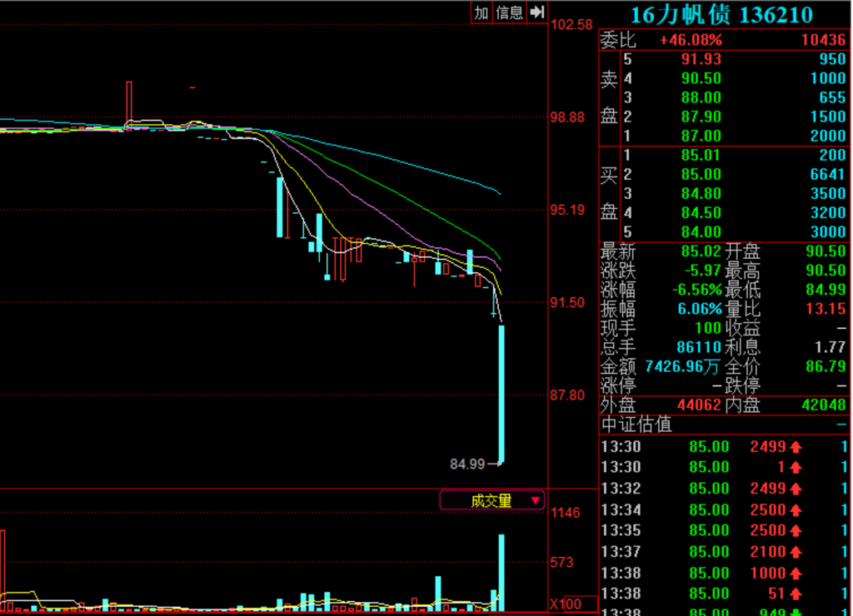Viewport: 853px width, 616px height.
Task: Click sell level 4 price 90.50
Action: coord(701,78)
